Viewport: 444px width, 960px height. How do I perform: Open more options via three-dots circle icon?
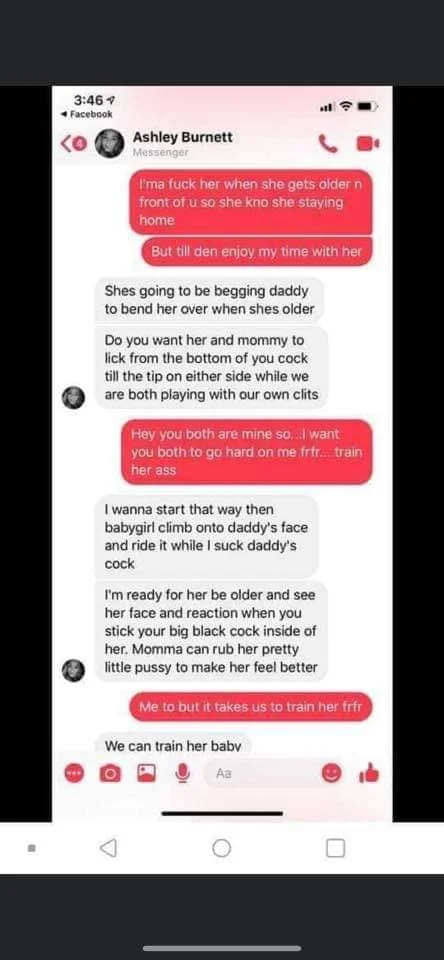coord(73,774)
